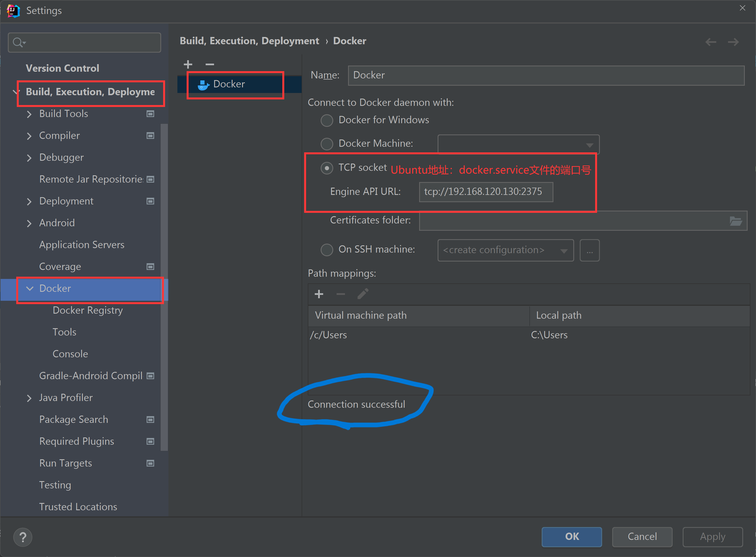Image resolution: width=756 pixels, height=557 pixels.
Task: Close the Settings dialog window
Action: pyautogui.click(x=742, y=8)
